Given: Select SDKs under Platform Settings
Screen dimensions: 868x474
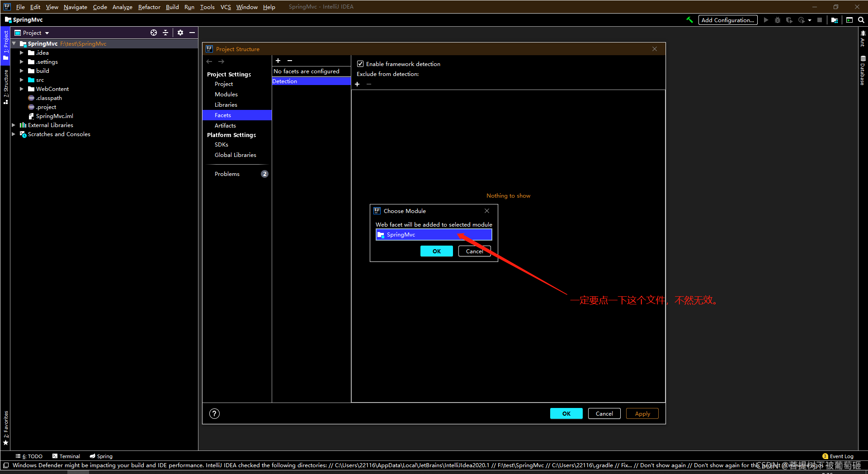Looking at the screenshot, I should coord(222,145).
